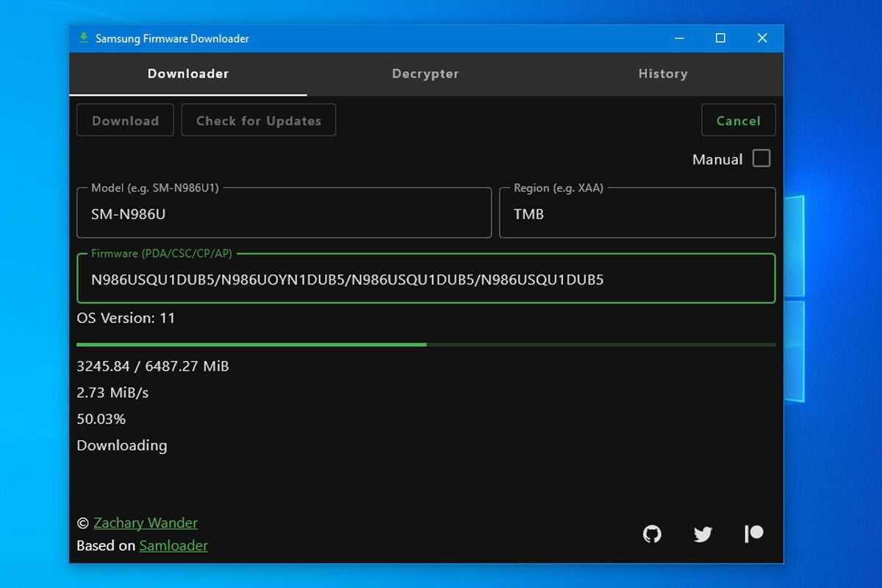Close the Samsung Firmware Downloader window
The width and height of the screenshot is (882, 588).
(762, 38)
